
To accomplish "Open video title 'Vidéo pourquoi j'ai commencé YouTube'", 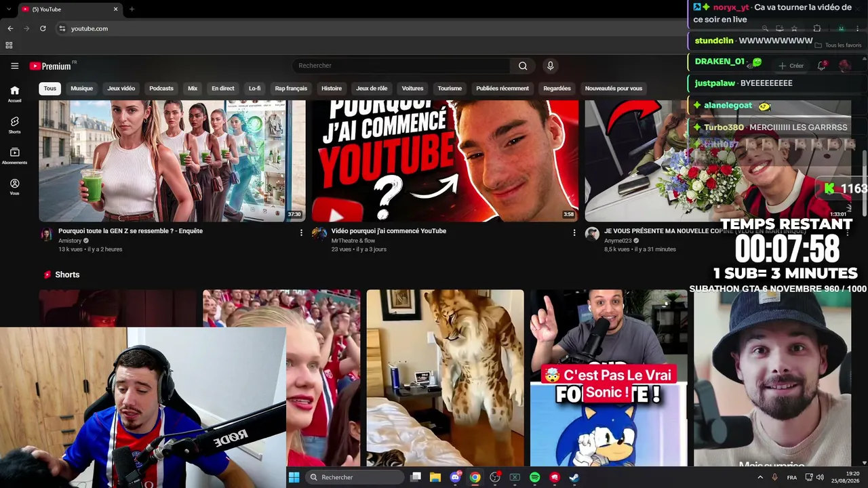I will point(389,231).
